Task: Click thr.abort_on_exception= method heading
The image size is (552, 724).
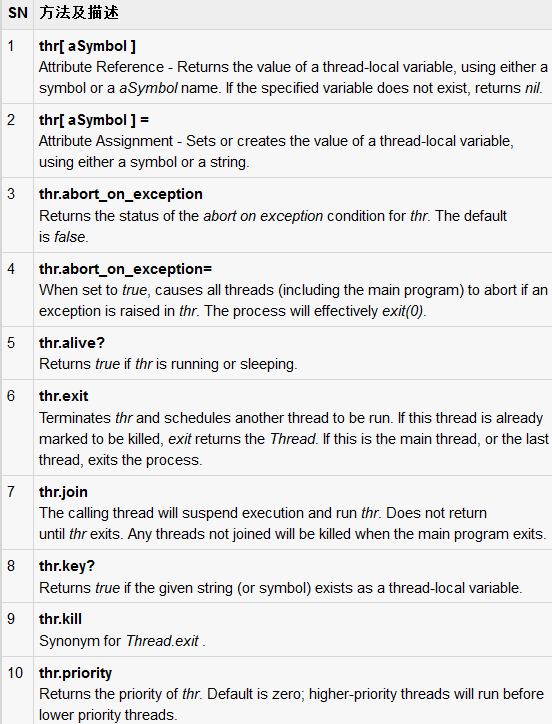Action: coord(125,269)
